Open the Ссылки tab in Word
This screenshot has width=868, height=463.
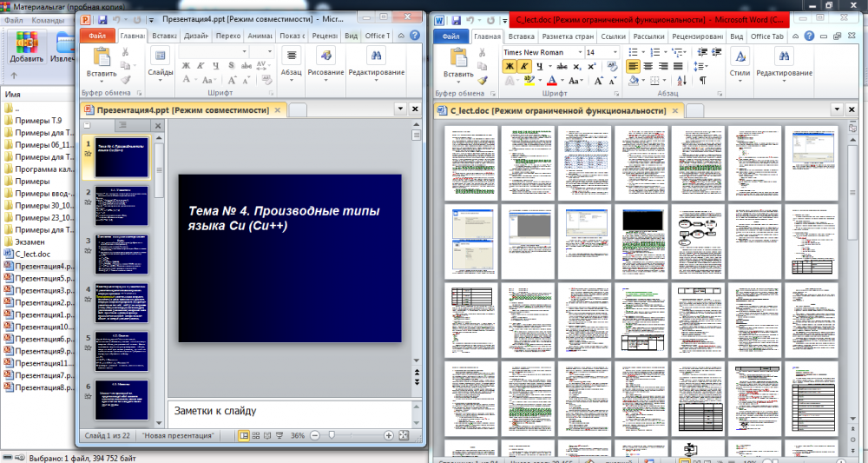tap(613, 36)
